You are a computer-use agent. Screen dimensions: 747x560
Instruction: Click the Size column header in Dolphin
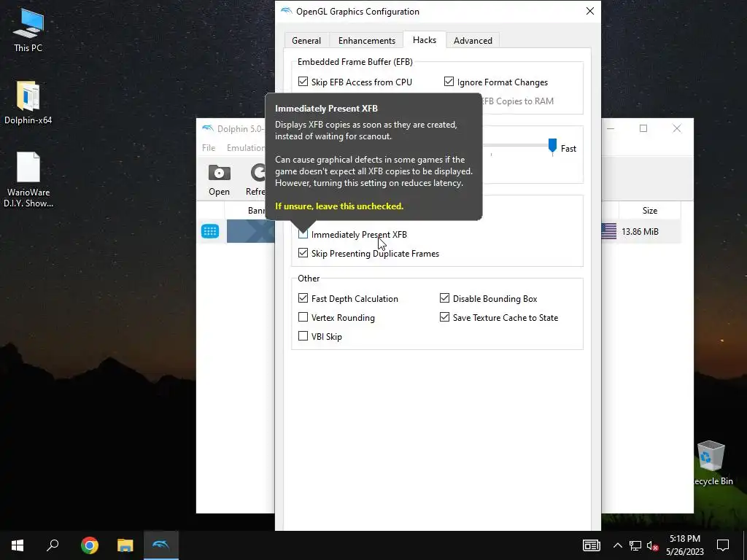tap(649, 211)
